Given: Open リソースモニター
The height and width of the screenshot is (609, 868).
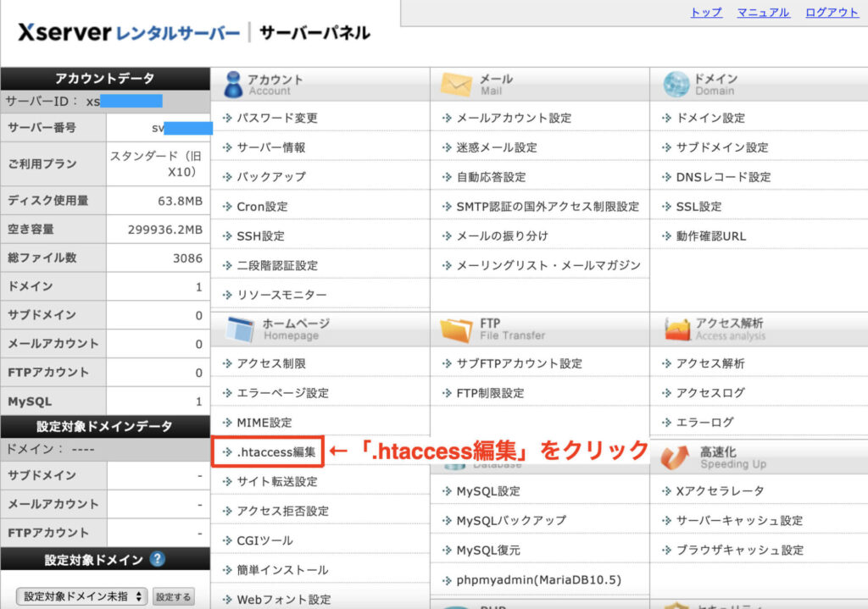Looking at the screenshot, I should (281, 295).
